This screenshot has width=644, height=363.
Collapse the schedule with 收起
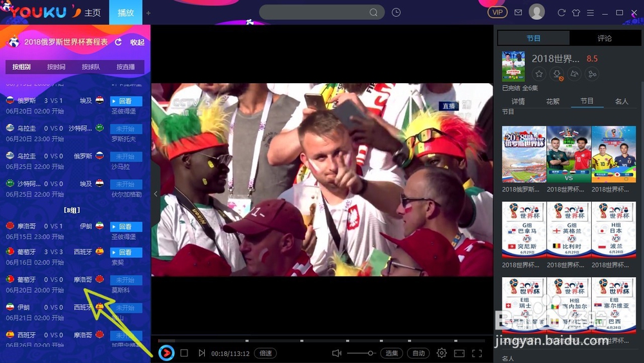[137, 43]
